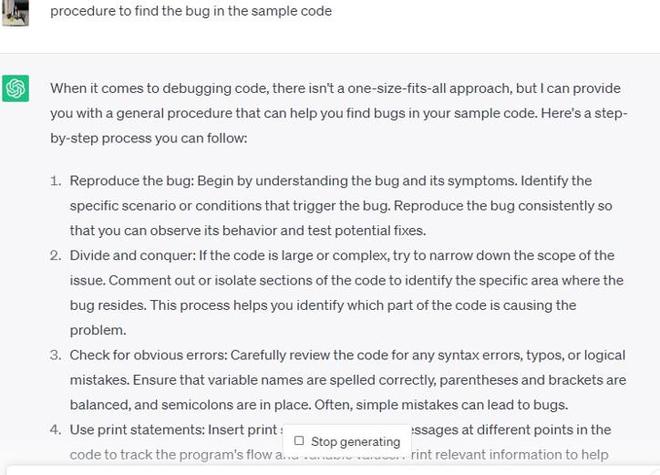The image size is (660, 475).
Task: Click the word "problem." ending step two
Action: [x=98, y=330]
